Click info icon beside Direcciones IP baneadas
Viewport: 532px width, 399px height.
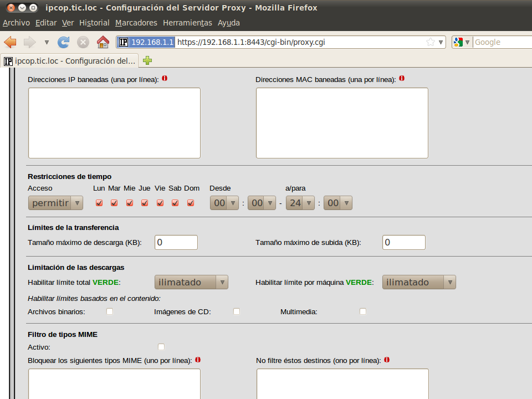pos(165,79)
